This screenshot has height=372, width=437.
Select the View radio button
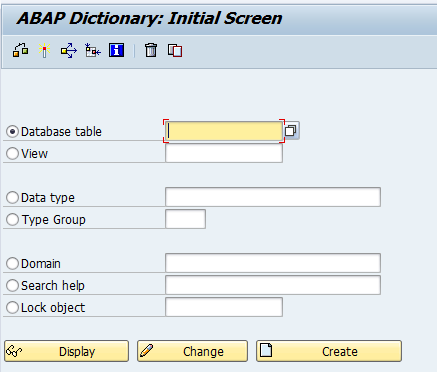[x=12, y=154]
